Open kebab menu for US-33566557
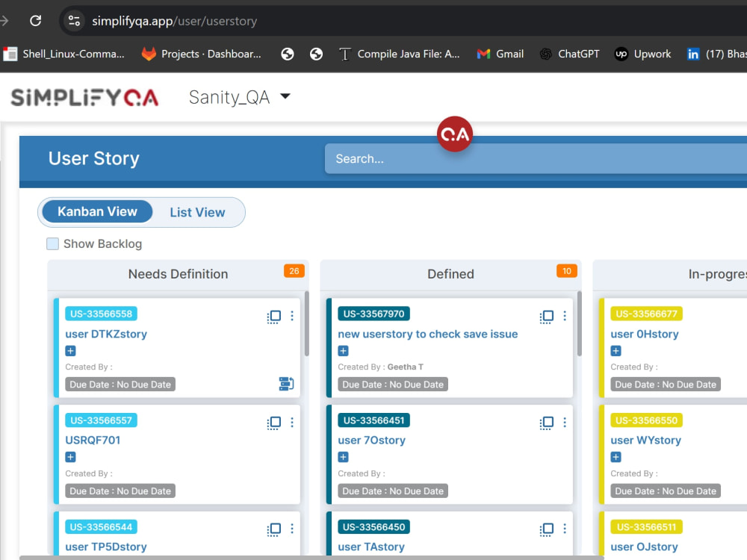This screenshot has width=747, height=560. pos(292,422)
